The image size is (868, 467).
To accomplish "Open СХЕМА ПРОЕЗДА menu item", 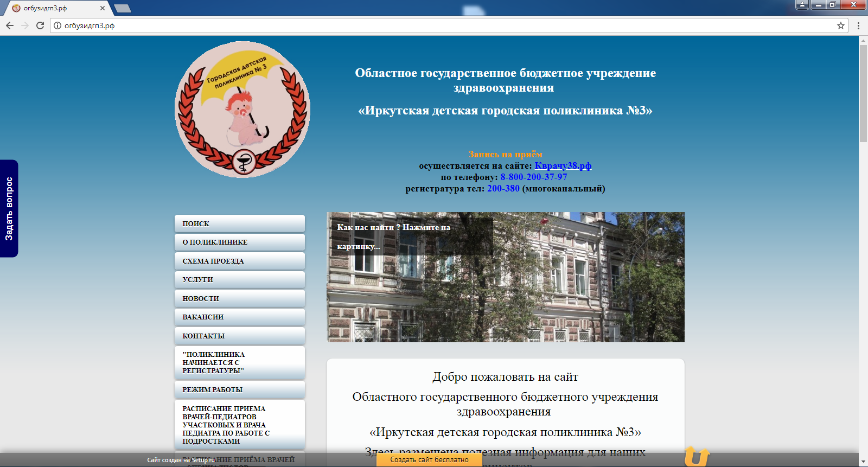I will [240, 261].
